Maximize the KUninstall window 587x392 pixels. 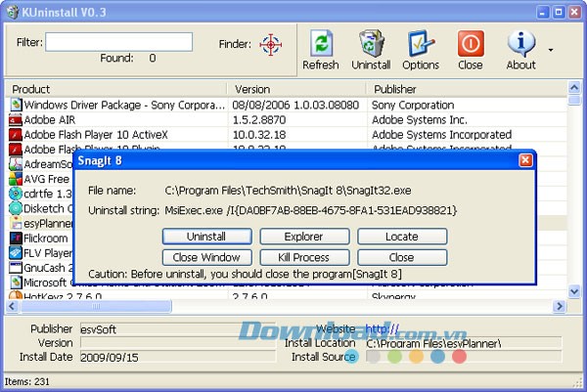[x=559, y=12]
